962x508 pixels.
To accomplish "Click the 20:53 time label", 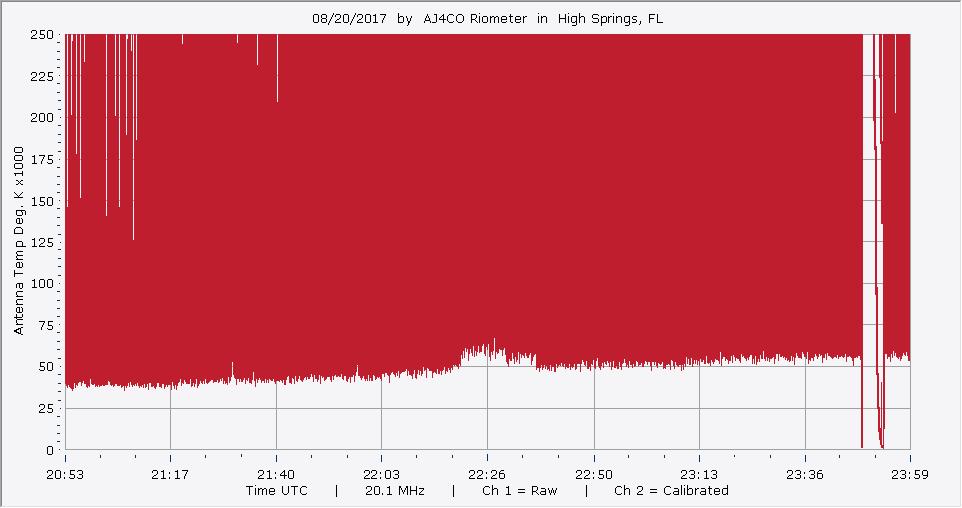I will (x=65, y=475).
